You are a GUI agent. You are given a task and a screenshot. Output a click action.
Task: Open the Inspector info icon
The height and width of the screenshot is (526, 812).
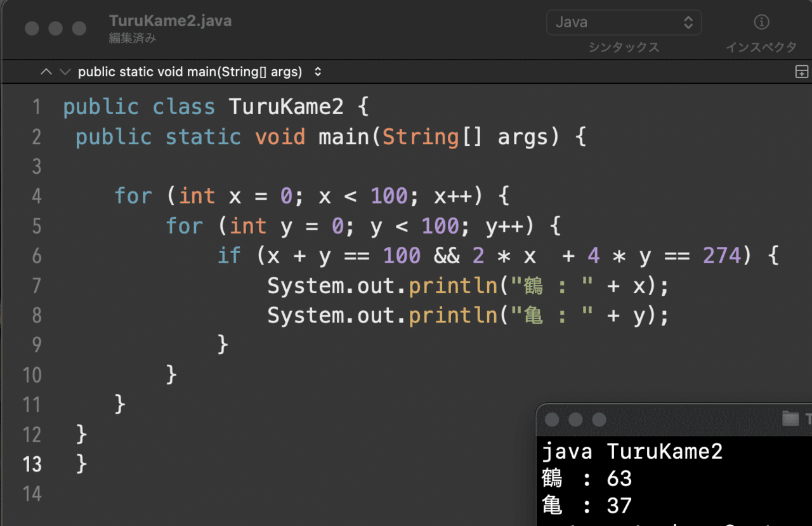tap(761, 22)
